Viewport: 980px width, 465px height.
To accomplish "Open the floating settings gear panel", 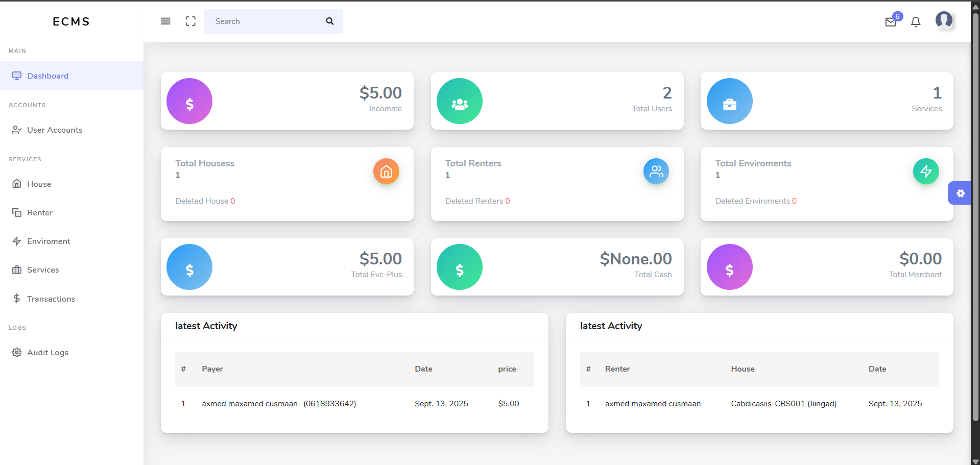I will pyautogui.click(x=960, y=193).
